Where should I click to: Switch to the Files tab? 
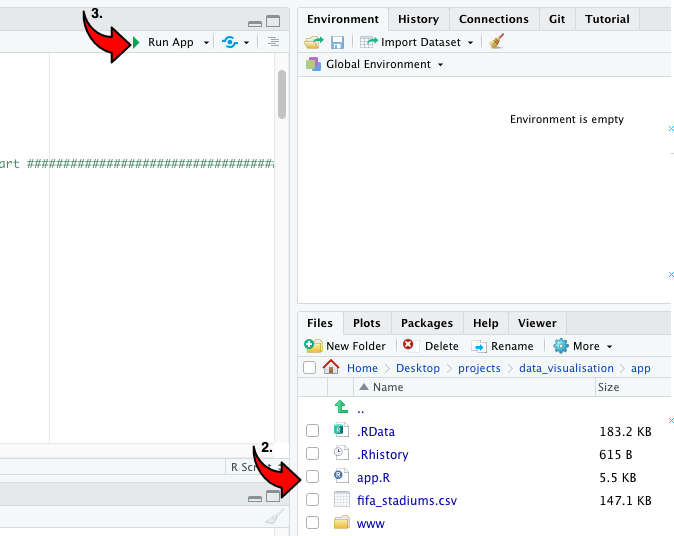(320, 323)
